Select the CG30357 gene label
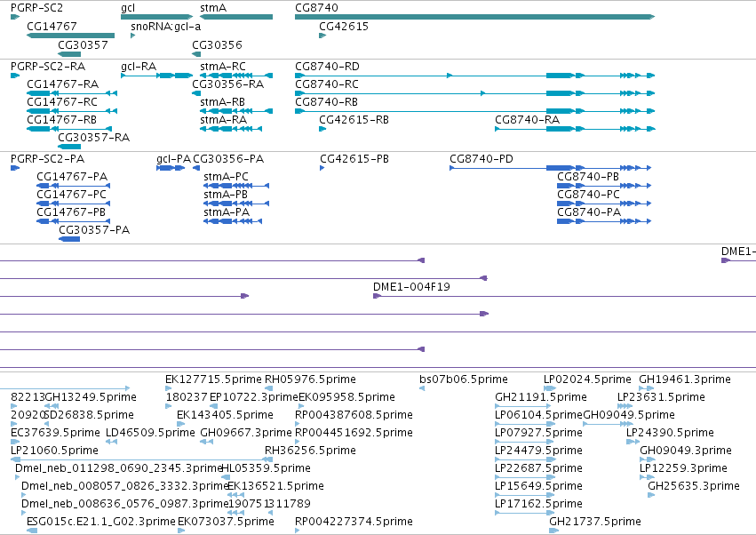Screen dimensions: 756x535 point(83,44)
